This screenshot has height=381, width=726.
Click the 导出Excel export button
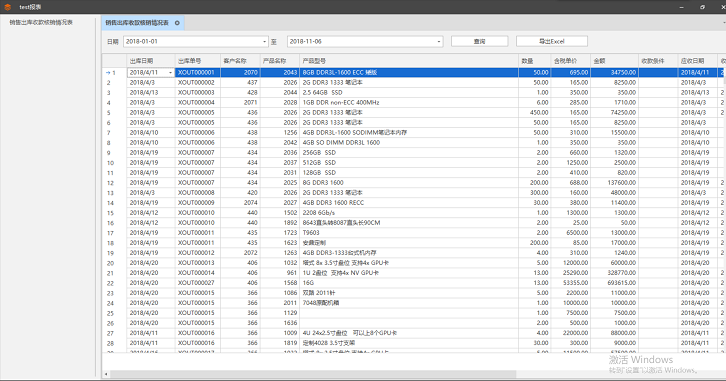(x=551, y=42)
